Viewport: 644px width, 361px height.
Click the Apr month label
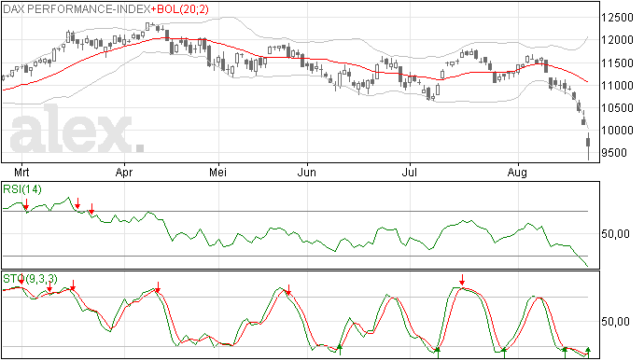[x=124, y=172]
